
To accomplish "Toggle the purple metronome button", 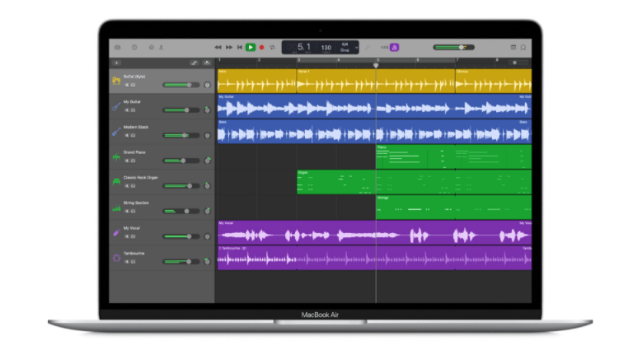I will click(395, 48).
